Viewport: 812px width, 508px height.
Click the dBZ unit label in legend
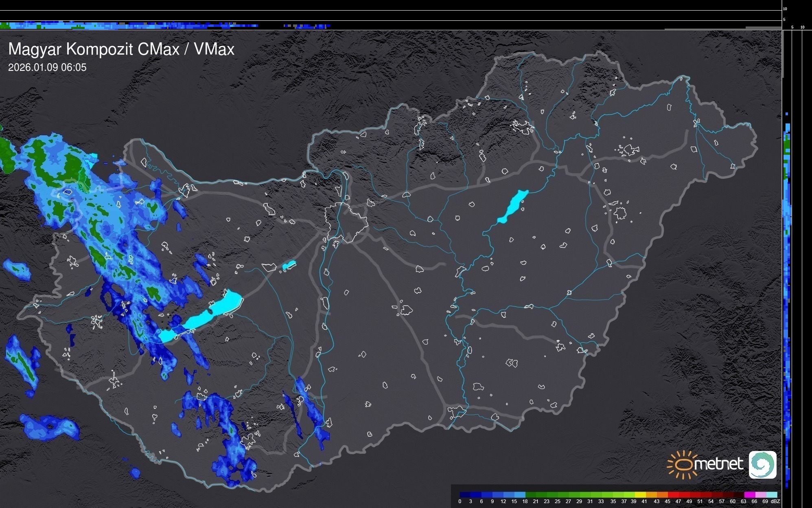coord(775,501)
